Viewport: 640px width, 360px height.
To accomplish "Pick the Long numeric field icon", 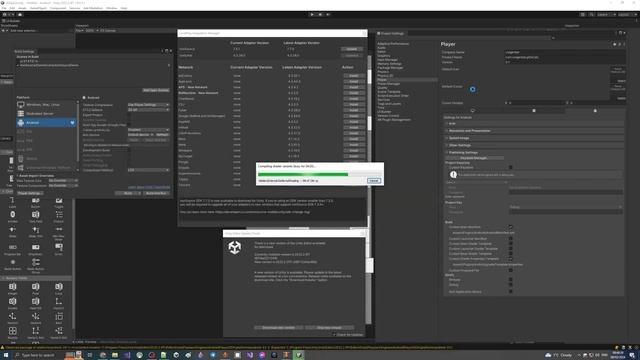I will [x=59, y=287].
